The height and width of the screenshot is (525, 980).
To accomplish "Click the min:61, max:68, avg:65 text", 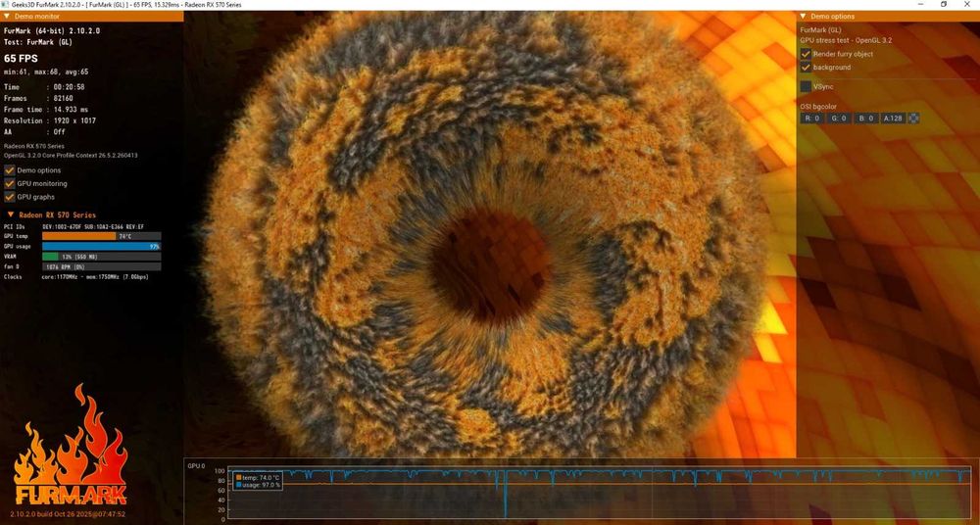I will [46, 72].
